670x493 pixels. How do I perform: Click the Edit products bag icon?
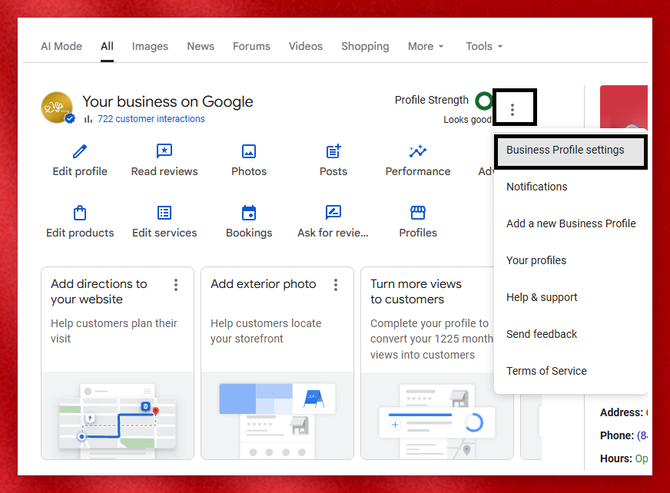[80, 212]
